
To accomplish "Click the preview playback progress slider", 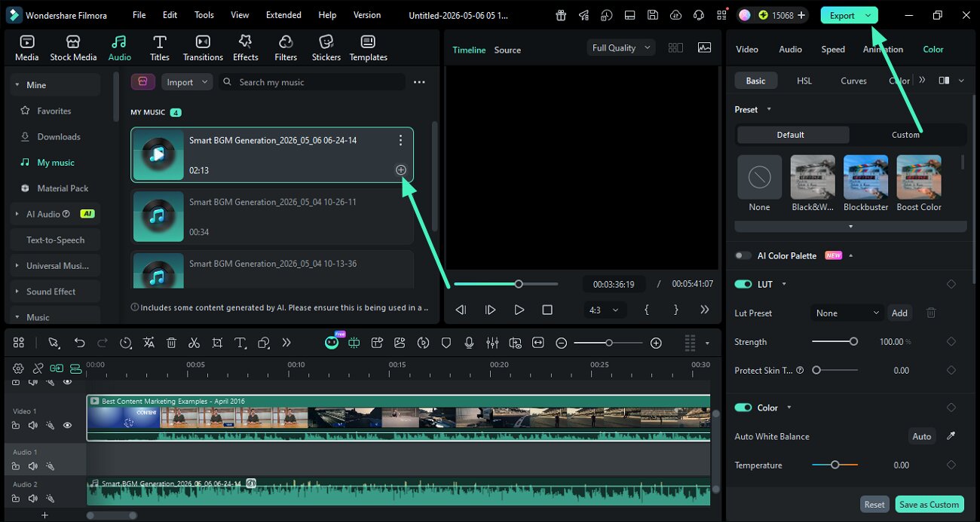I will click(506, 284).
